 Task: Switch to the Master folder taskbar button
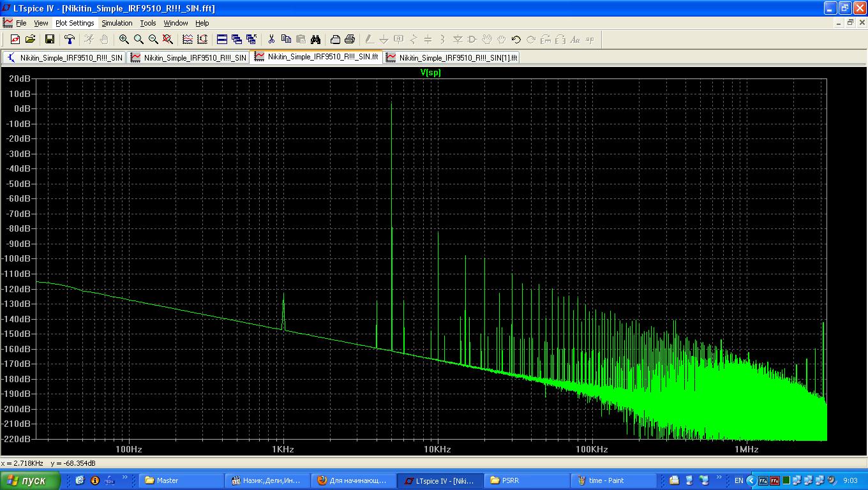(x=181, y=480)
